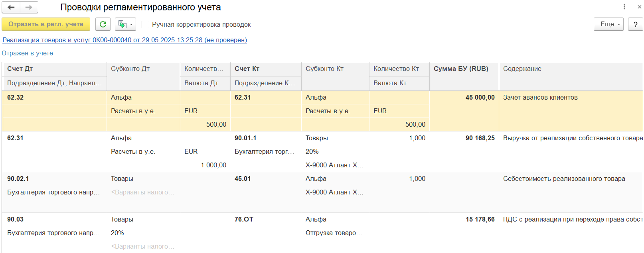This screenshot has width=644, height=253.
Task: Open help with the question mark button
Action: [635, 24]
